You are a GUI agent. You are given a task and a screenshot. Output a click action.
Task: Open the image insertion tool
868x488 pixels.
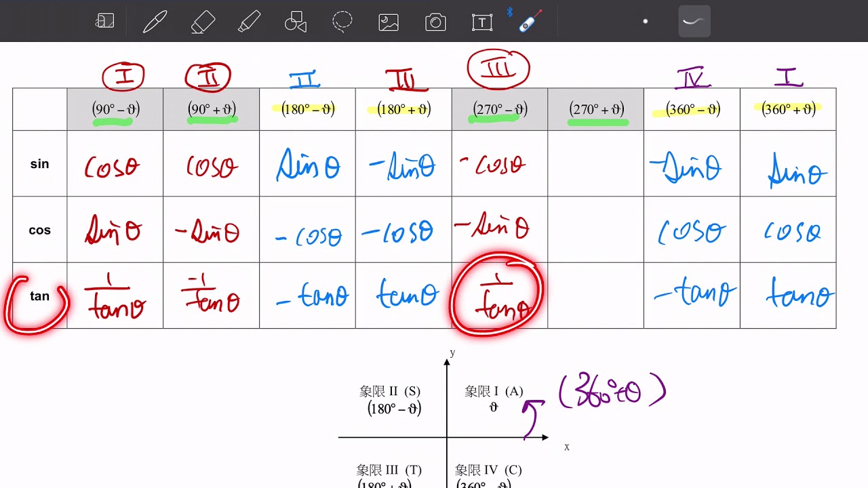[388, 22]
